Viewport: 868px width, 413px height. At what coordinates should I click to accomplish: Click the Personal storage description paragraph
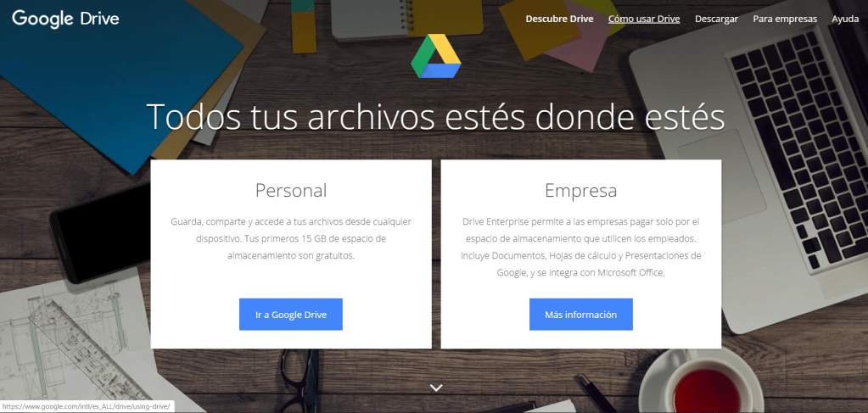[291, 239]
